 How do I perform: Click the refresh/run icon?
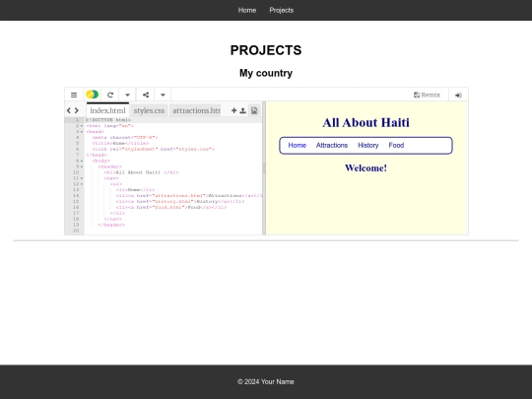(110, 95)
